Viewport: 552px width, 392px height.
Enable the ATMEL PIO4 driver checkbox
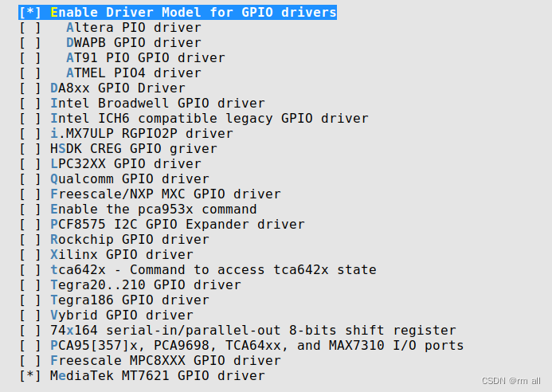[x=30, y=73]
